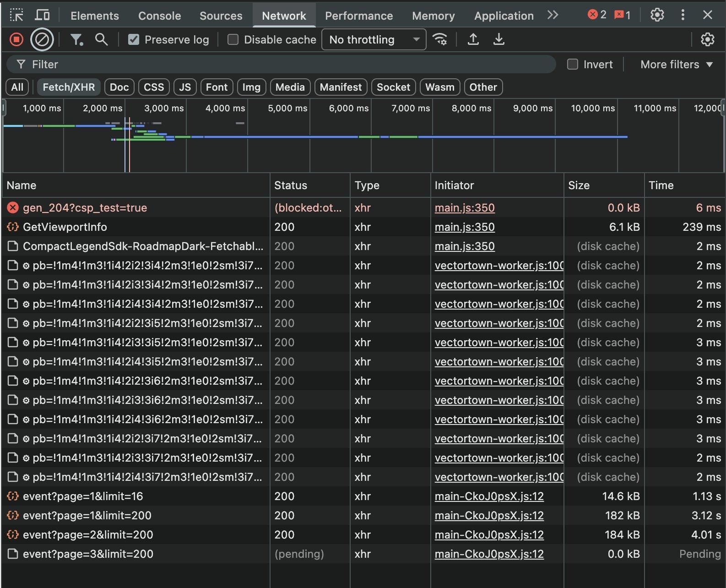Image resolution: width=726 pixels, height=588 pixels.
Task: Select the GetViewportInfo request name
Action: (65, 227)
